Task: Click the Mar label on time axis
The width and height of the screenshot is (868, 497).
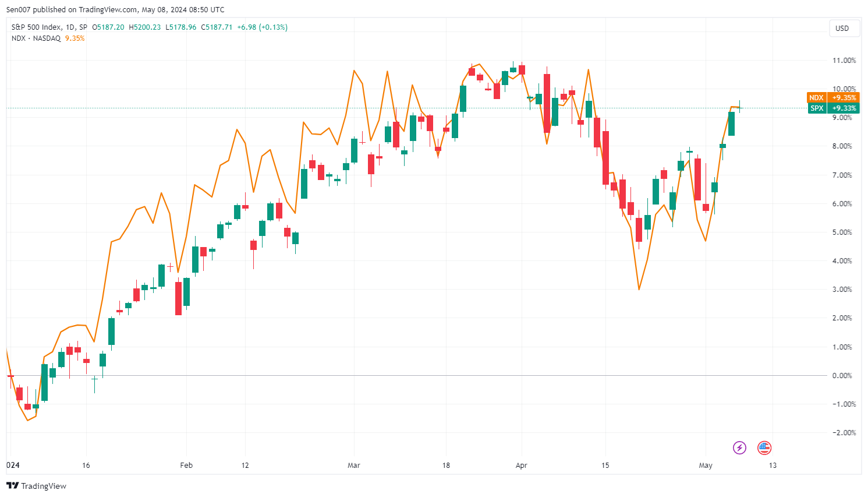Action: coord(353,466)
